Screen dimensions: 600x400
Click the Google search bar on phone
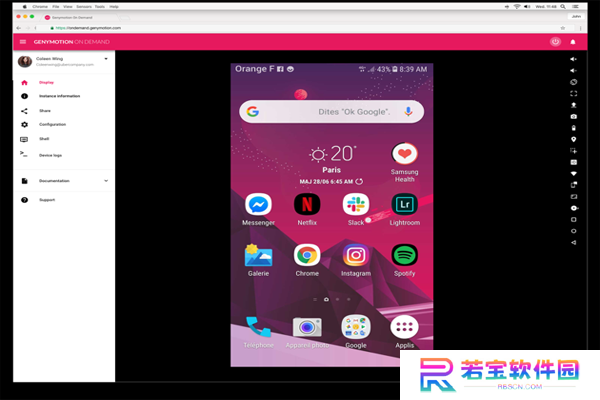(x=331, y=111)
